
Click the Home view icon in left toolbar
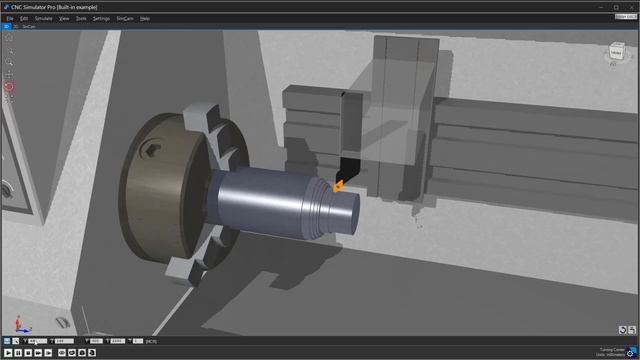click(x=9, y=38)
